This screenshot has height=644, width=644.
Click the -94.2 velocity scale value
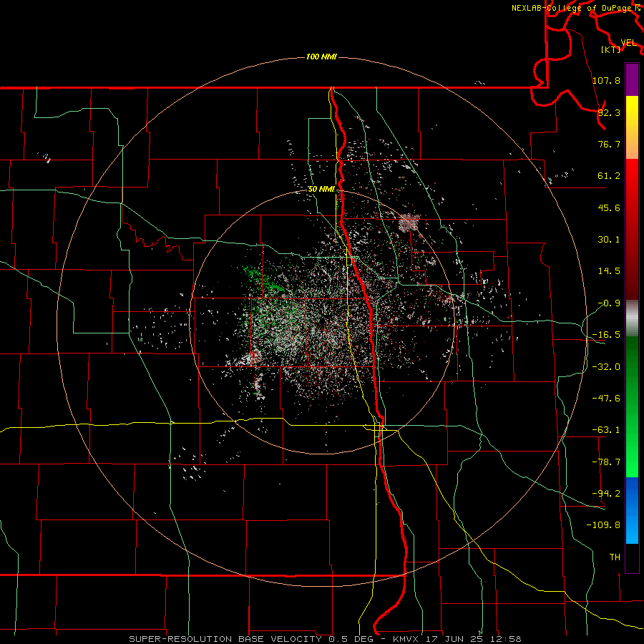[x=606, y=493]
